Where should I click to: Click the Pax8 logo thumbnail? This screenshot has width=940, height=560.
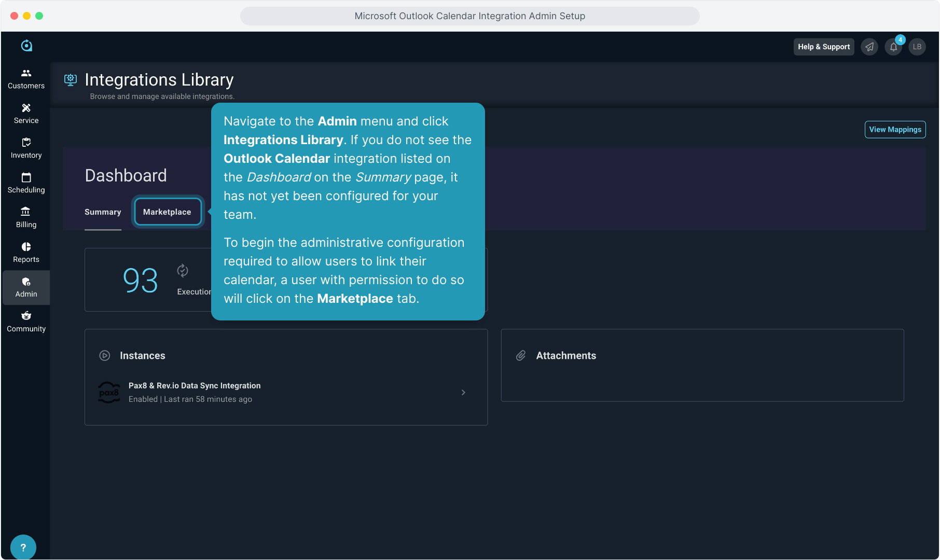coord(109,393)
